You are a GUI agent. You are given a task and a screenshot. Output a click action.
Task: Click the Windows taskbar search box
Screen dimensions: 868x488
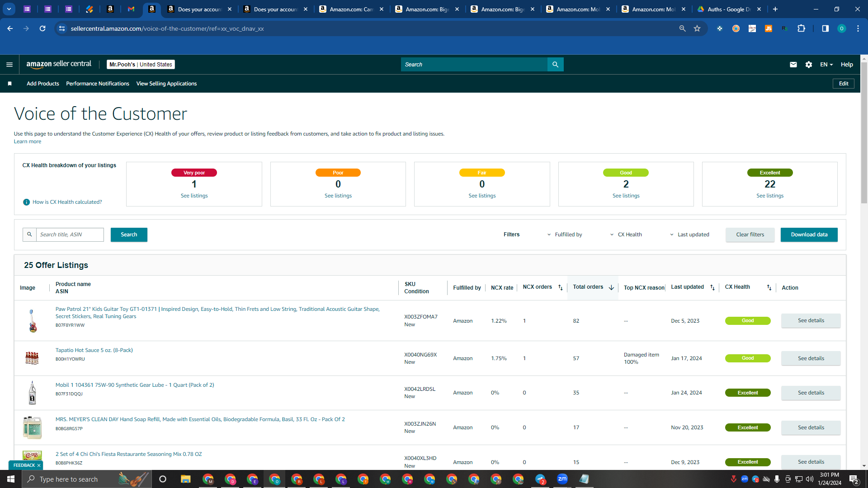point(87,479)
